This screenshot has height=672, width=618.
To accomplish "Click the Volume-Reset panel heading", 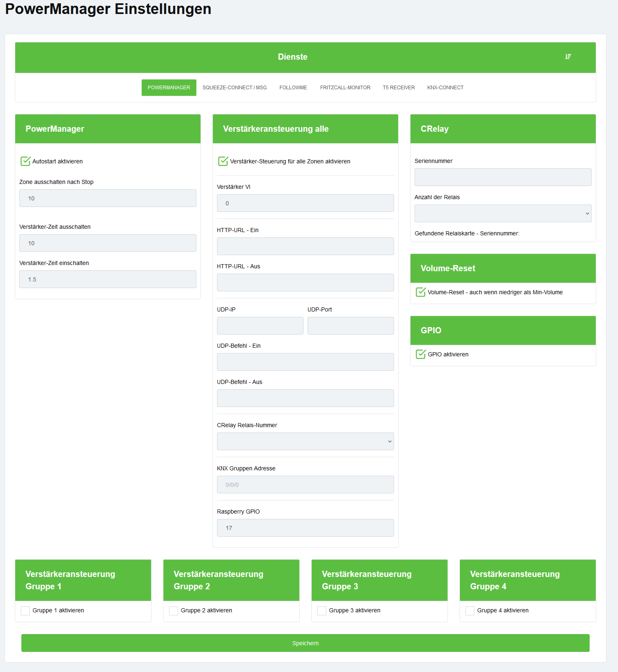I will [448, 268].
